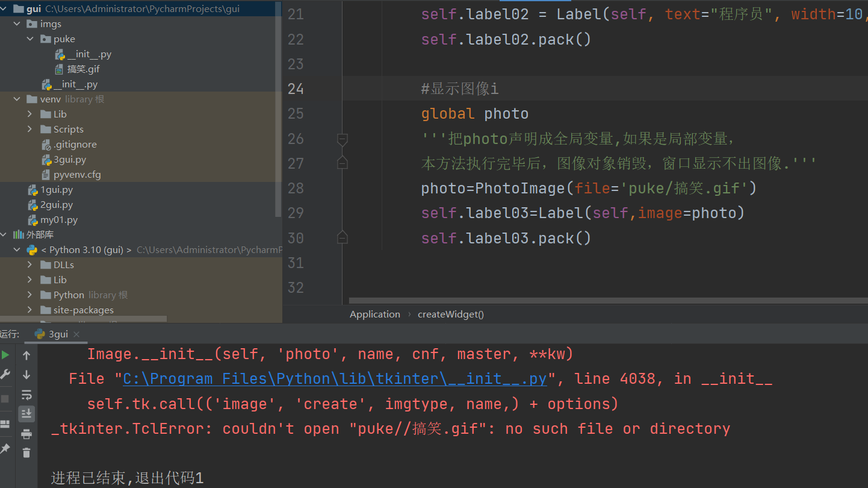Click the project tree horizontal scrollbar
868x488 pixels.
(x=84, y=319)
